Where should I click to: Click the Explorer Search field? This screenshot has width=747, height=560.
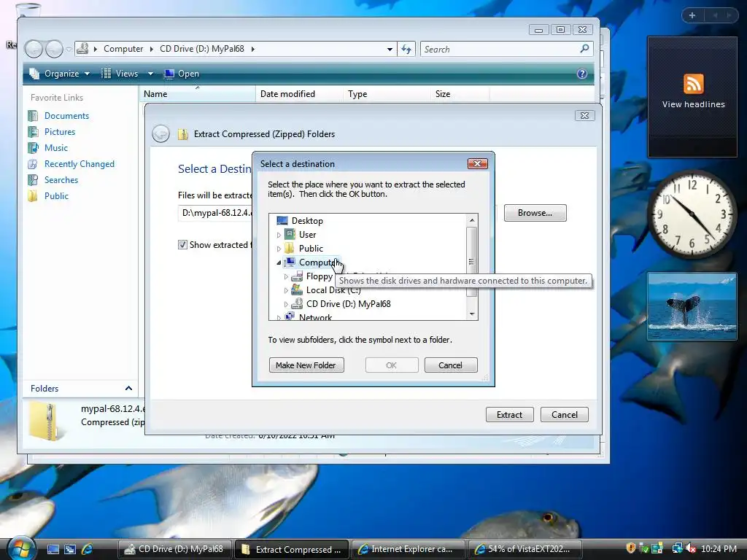point(500,49)
